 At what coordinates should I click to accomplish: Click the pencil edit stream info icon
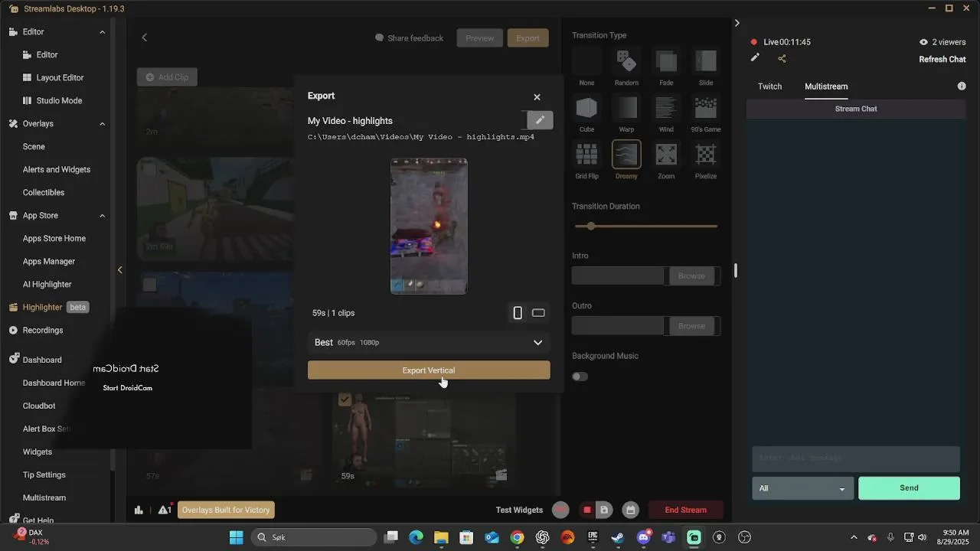click(x=755, y=57)
